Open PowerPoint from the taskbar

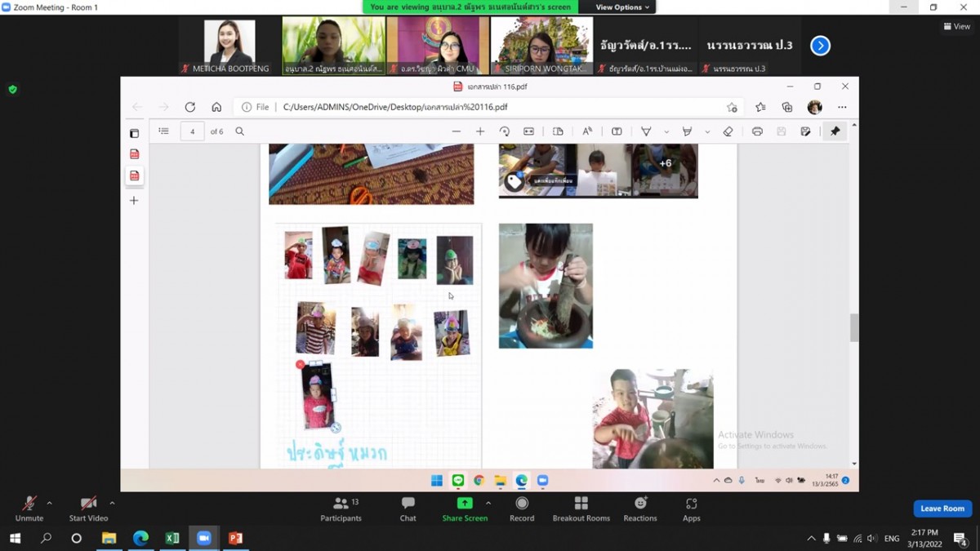tap(236, 538)
